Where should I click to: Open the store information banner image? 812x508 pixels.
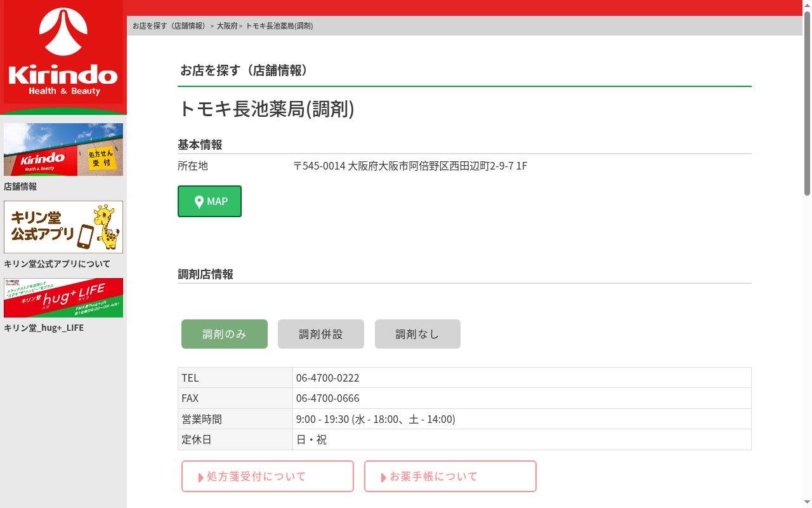63,149
